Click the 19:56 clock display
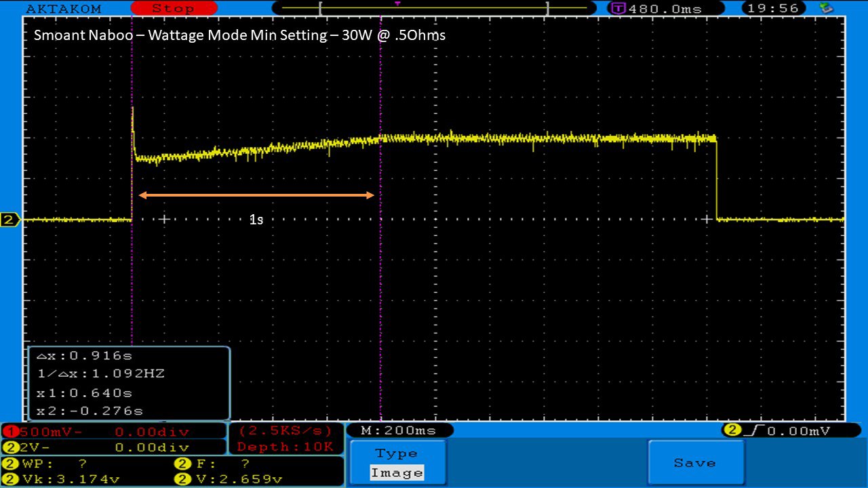The image size is (868, 488). 775,9
